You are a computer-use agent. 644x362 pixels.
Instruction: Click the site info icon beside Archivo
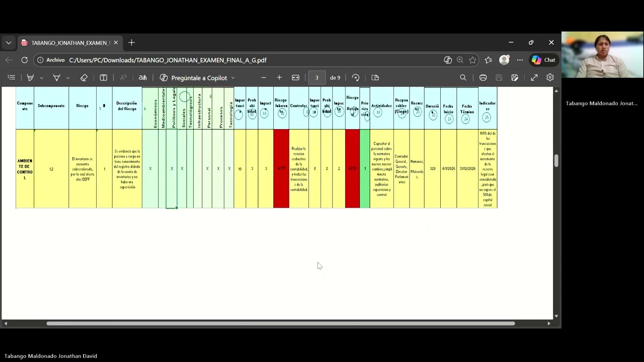click(40, 60)
